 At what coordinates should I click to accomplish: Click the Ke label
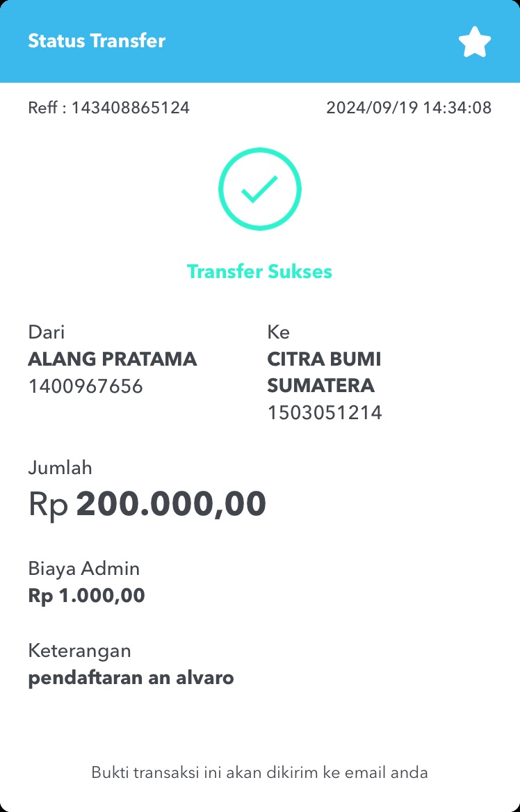click(279, 332)
